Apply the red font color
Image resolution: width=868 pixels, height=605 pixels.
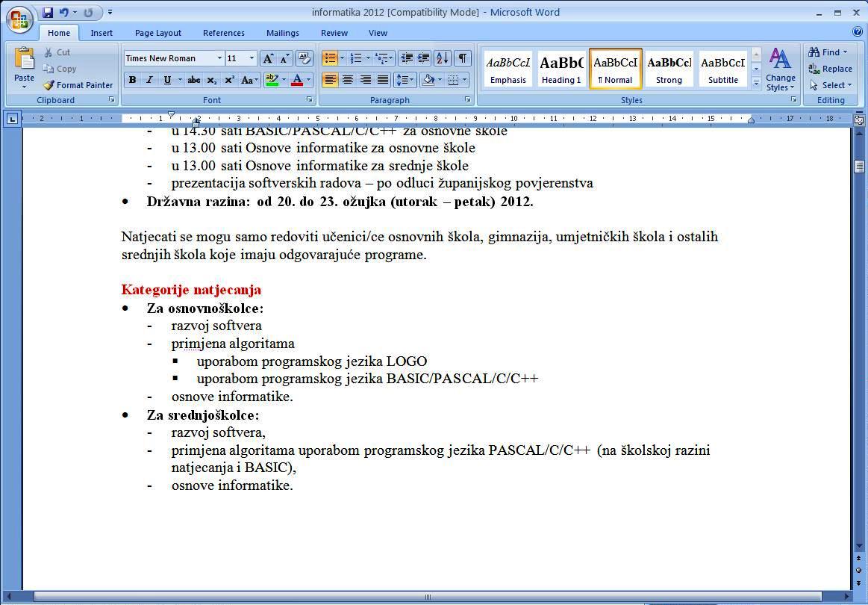click(297, 80)
